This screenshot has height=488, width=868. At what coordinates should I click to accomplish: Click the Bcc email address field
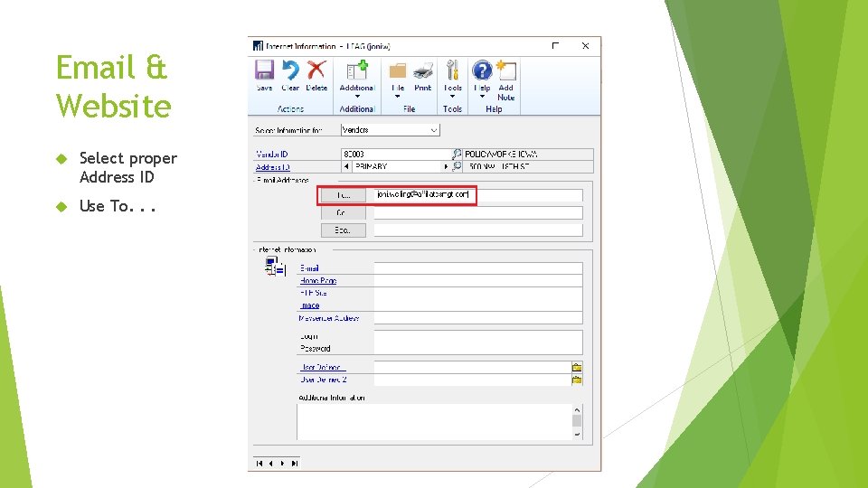click(x=478, y=230)
